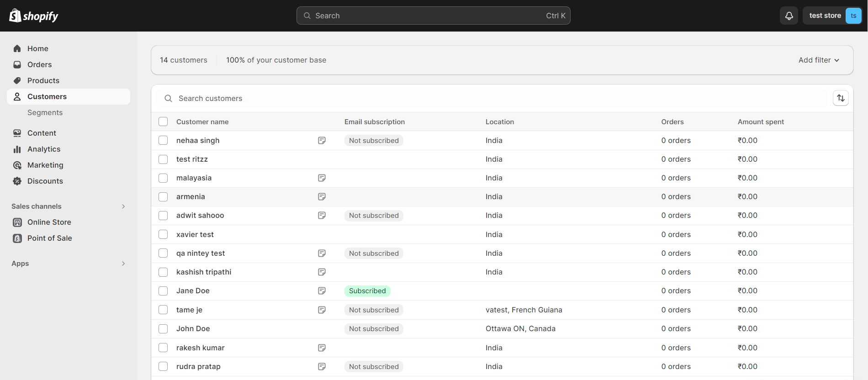View note icon for tame je
This screenshot has height=380, width=868.
click(x=322, y=310)
